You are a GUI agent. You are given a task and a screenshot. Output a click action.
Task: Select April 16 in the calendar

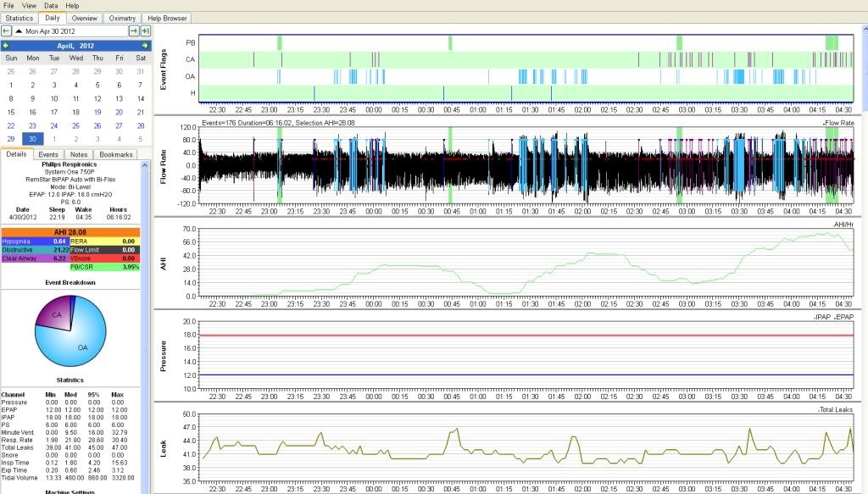point(33,113)
